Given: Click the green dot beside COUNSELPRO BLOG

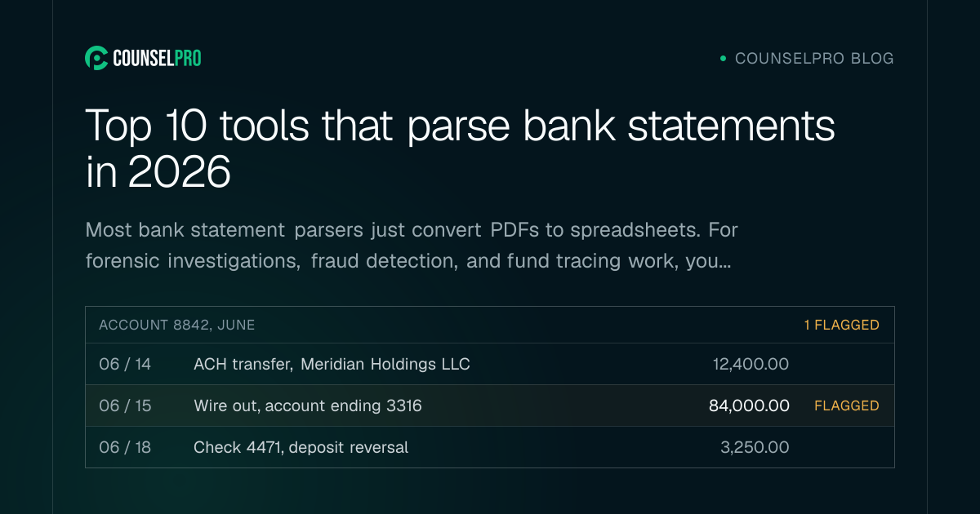Looking at the screenshot, I should pyautogui.click(x=723, y=59).
